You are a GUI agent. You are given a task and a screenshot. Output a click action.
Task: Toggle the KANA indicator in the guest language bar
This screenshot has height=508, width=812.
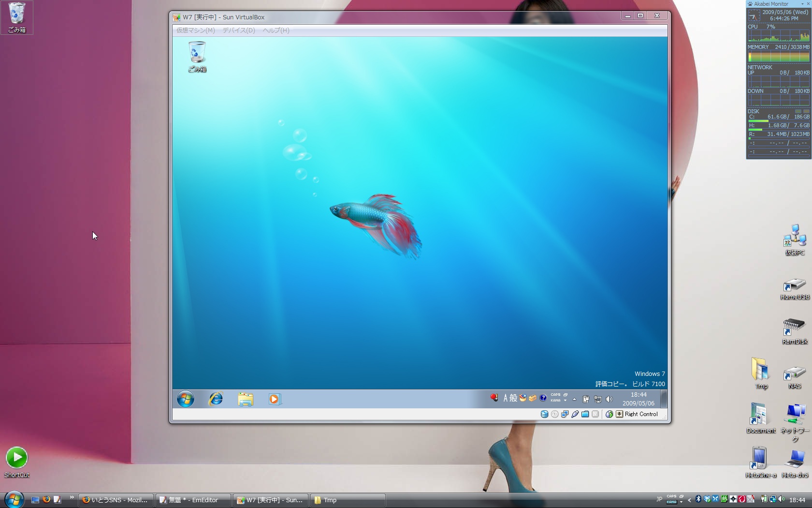(x=555, y=401)
